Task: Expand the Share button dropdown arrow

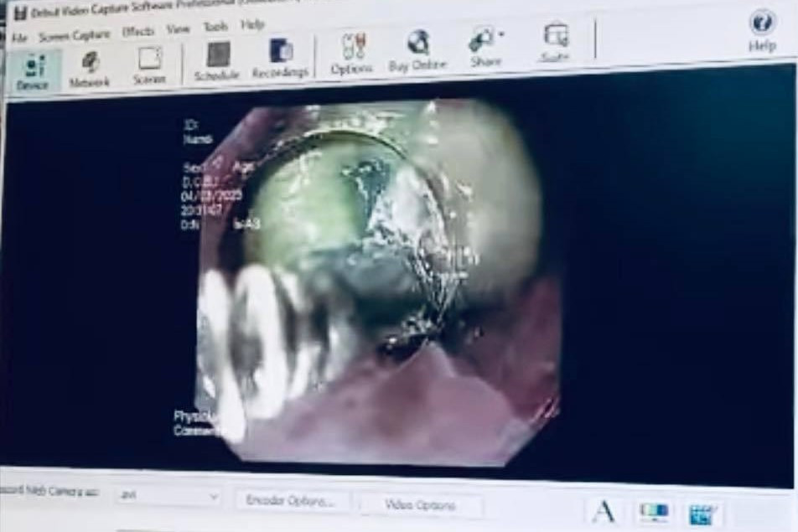Action: [501, 34]
